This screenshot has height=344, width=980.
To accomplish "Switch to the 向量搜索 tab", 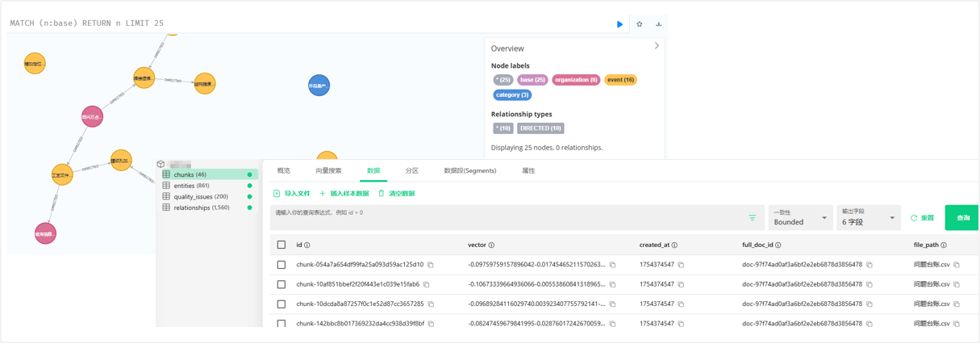I will [328, 171].
